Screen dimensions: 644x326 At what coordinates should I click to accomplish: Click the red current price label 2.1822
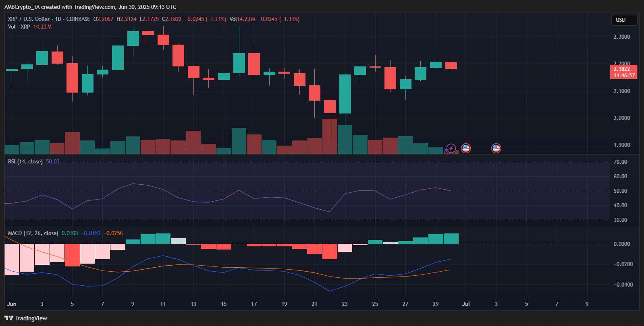[x=622, y=69]
